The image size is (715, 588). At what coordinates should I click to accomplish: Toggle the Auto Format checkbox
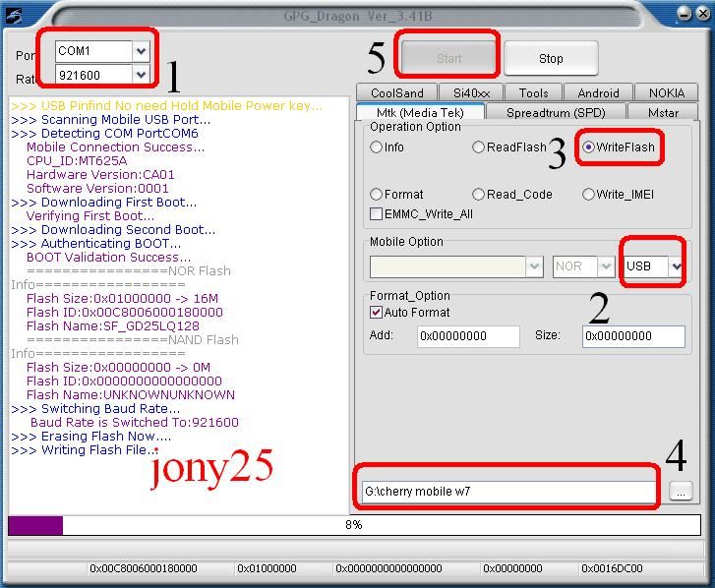click(x=377, y=313)
